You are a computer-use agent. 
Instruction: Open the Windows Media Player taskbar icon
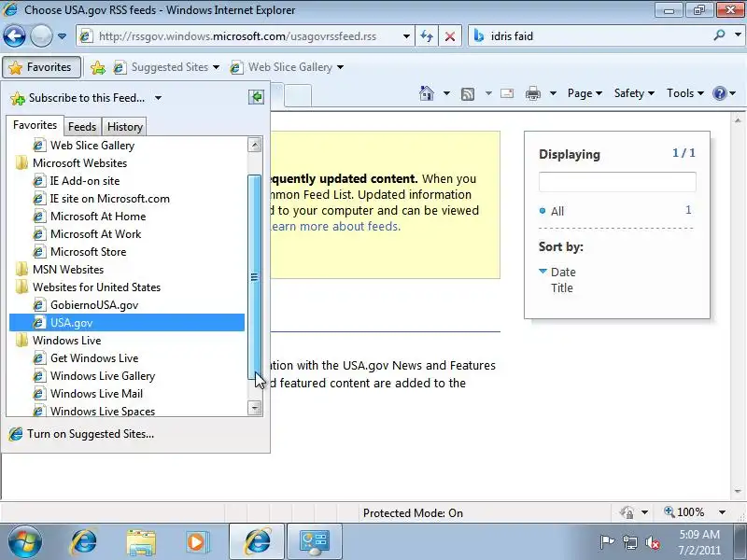(x=197, y=542)
